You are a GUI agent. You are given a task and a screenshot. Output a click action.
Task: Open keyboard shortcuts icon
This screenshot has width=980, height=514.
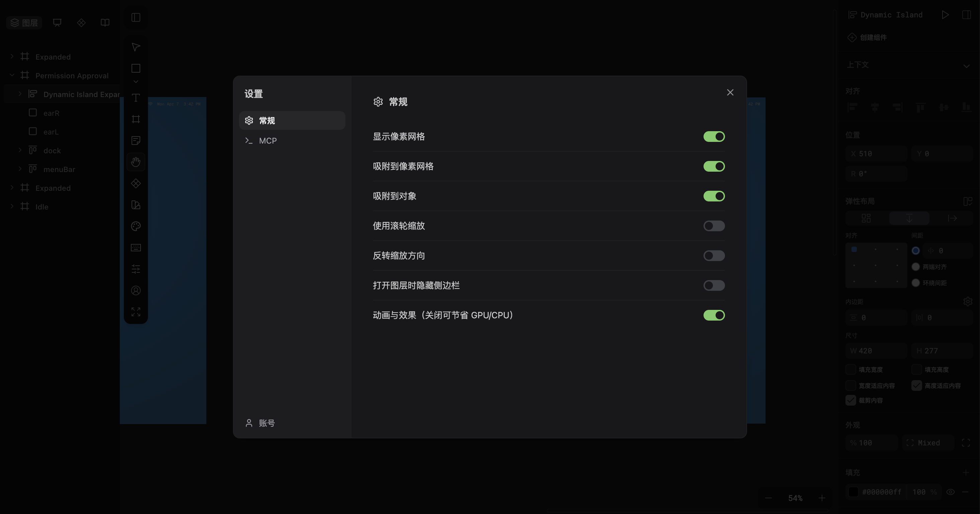(x=136, y=248)
